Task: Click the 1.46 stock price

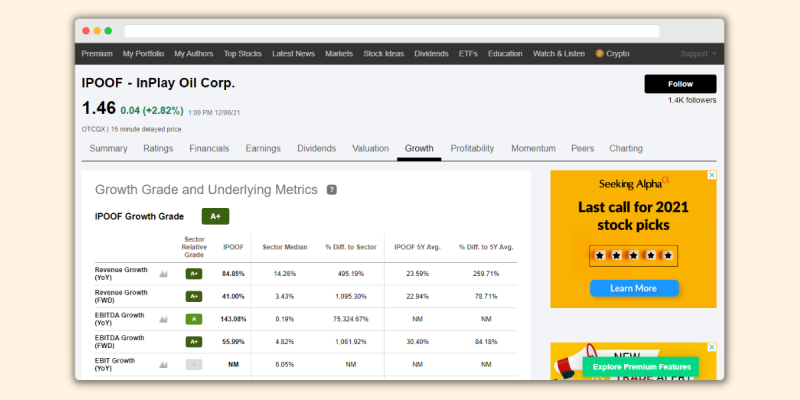Action: [x=99, y=108]
